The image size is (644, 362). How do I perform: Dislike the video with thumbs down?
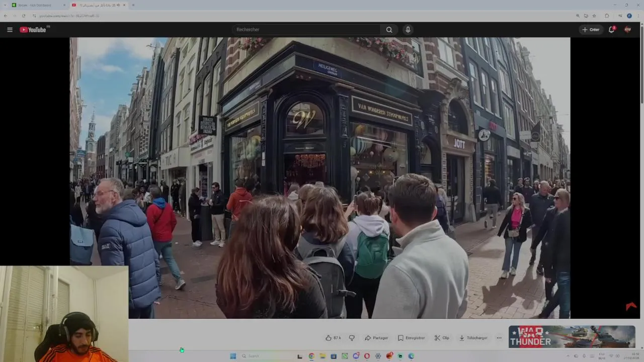352,338
